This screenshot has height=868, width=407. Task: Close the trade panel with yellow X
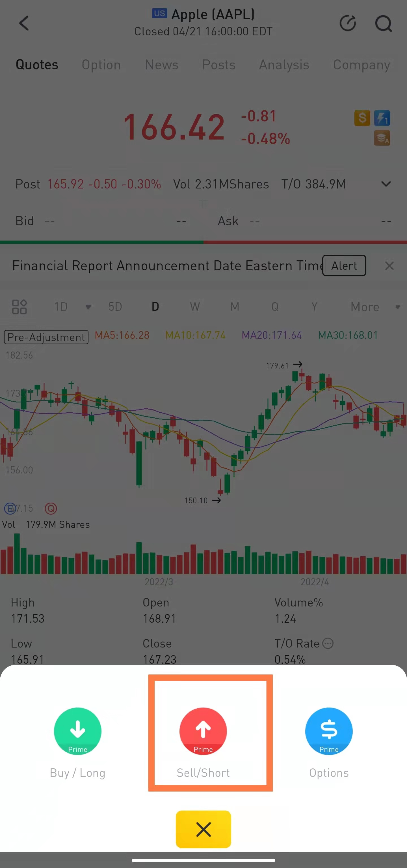pyautogui.click(x=203, y=829)
